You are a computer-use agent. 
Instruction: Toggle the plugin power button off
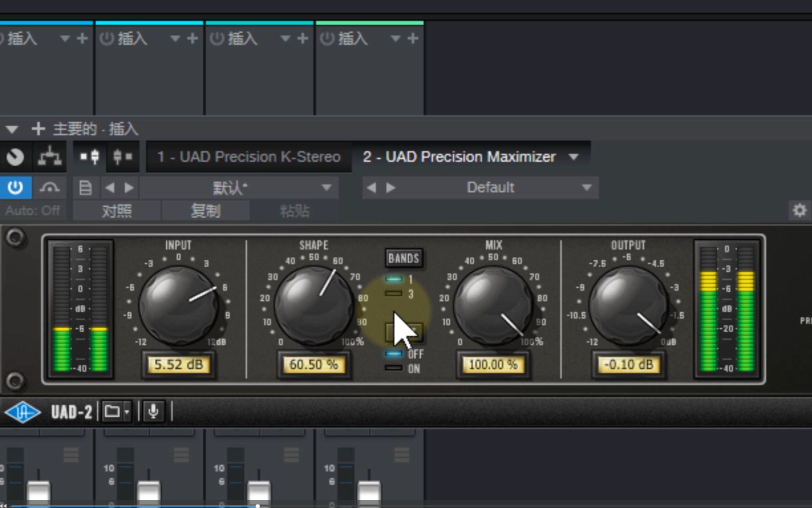point(15,188)
